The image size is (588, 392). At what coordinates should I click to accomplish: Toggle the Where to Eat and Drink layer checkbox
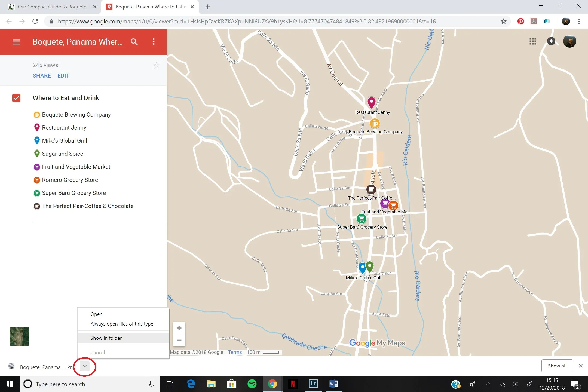[x=16, y=98]
